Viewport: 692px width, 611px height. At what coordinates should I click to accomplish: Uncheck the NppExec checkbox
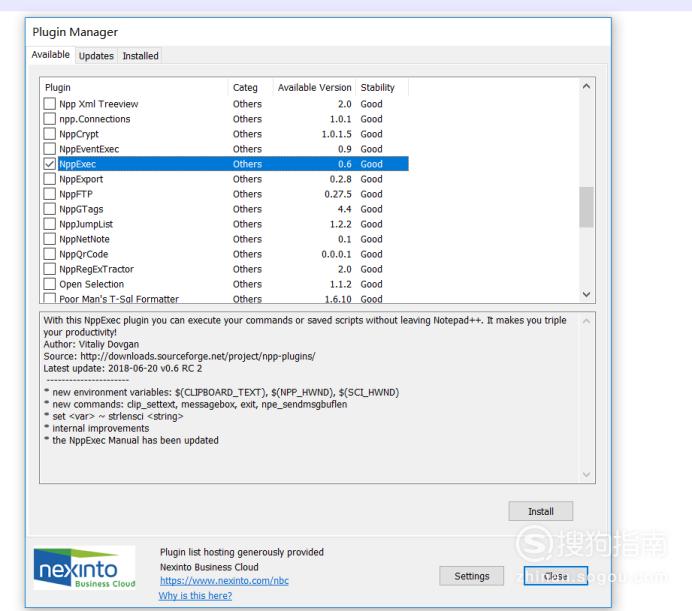click(x=49, y=164)
